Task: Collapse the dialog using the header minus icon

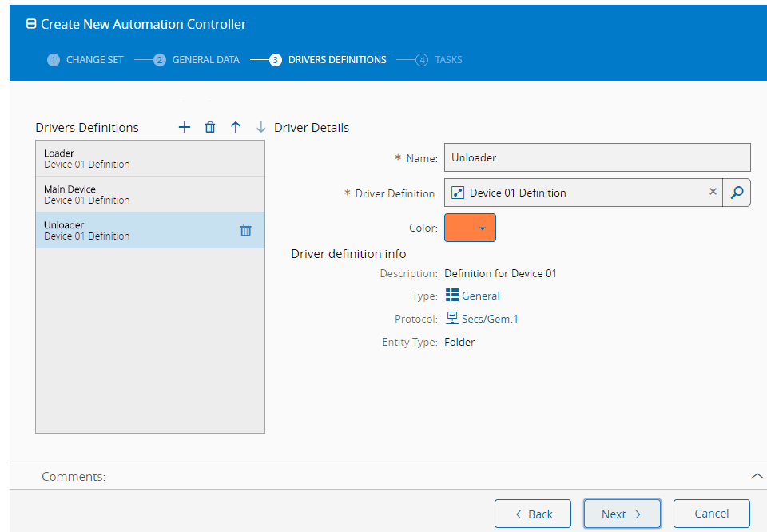Action: coord(31,24)
